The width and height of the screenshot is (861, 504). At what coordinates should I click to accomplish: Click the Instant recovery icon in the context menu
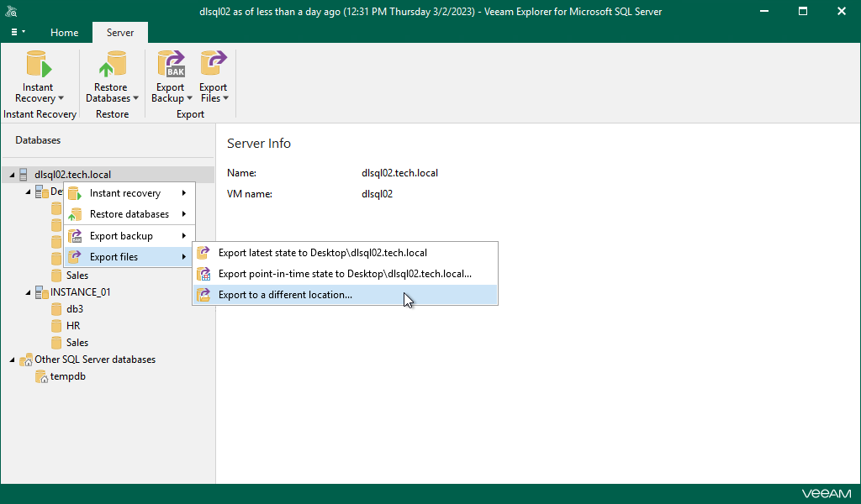[x=74, y=193]
